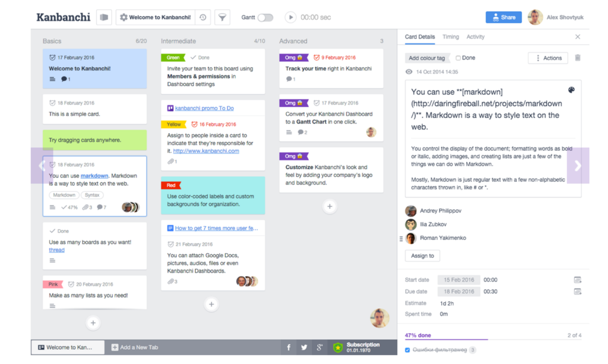Open the Subscription badge 01.01.1970
The height and width of the screenshot is (364, 608).
click(357, 348)
